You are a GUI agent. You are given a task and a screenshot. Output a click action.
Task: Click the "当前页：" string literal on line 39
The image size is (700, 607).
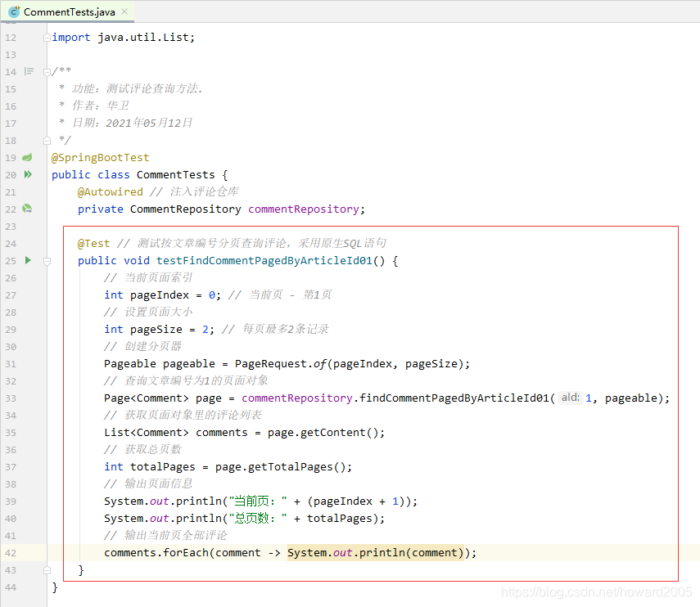258,501
